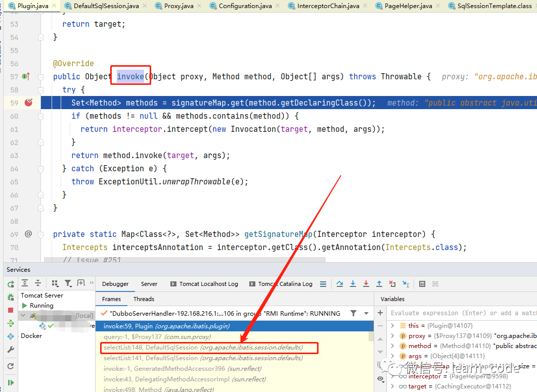This screenshot has width=537, height=392.
Task: Toggle the breakpoint on line 59
Action: click(x=28, y=103)
